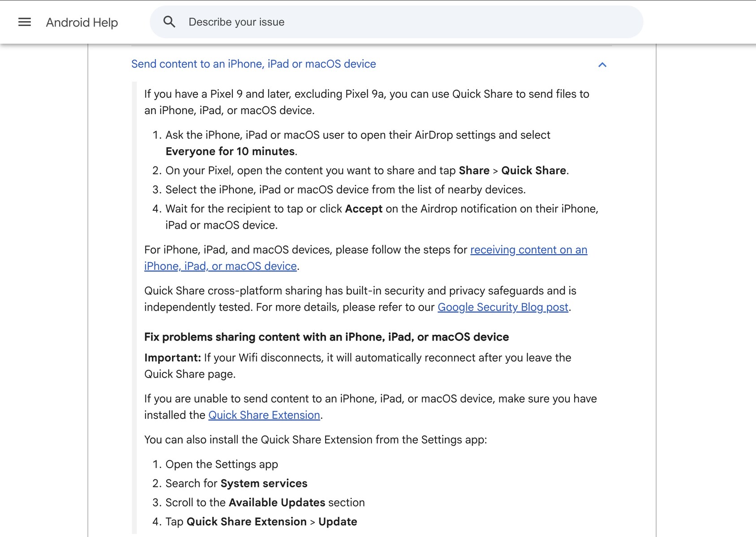Go to the Android Help home title
Viewport: 756px width, 537px height.
point(82,22)
